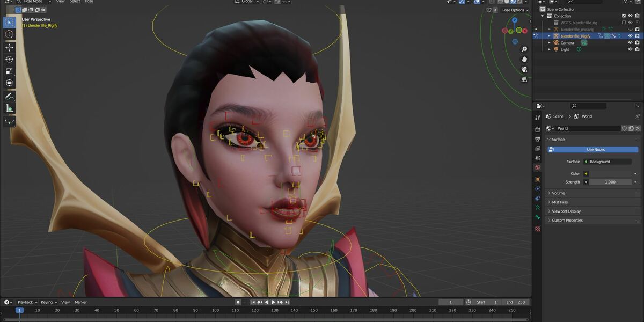644x322 pixels.
Task: Click the End frame field
Action: (516, 302)
